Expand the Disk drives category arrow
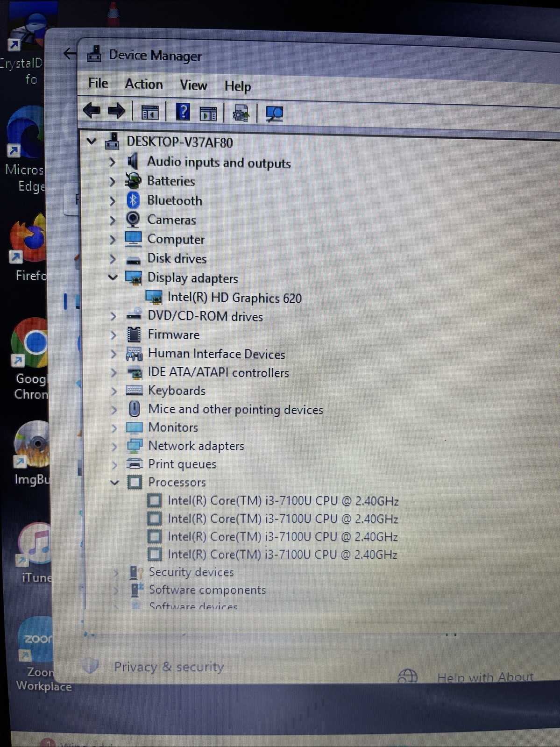The width and height of the screenshot is (560, 747). pos(113,259)
